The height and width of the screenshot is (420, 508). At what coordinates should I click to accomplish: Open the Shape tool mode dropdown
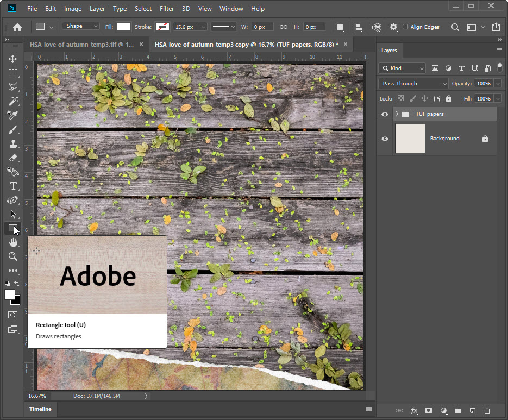coord(81,26)
